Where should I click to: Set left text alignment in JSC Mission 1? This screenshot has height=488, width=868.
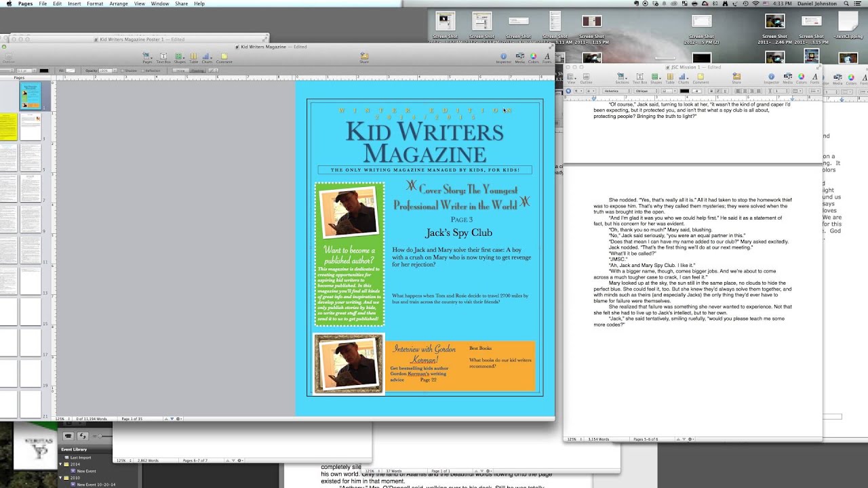pos(739,91)
